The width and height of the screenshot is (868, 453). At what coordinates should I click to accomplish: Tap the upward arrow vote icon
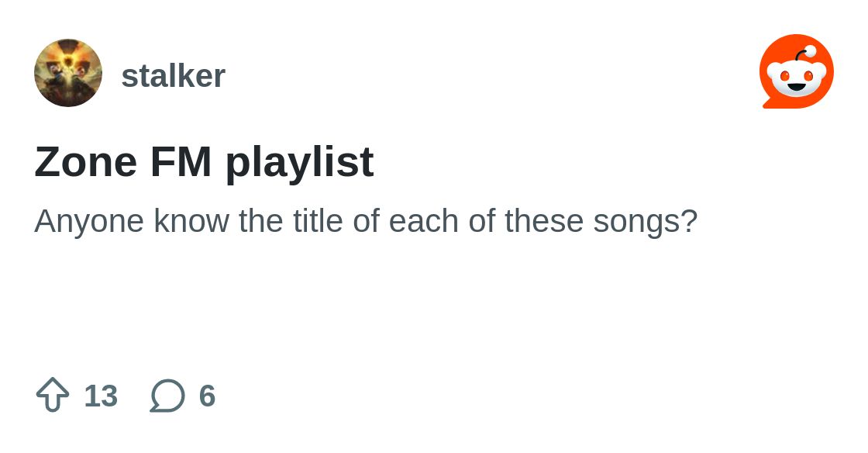[53, 395]
